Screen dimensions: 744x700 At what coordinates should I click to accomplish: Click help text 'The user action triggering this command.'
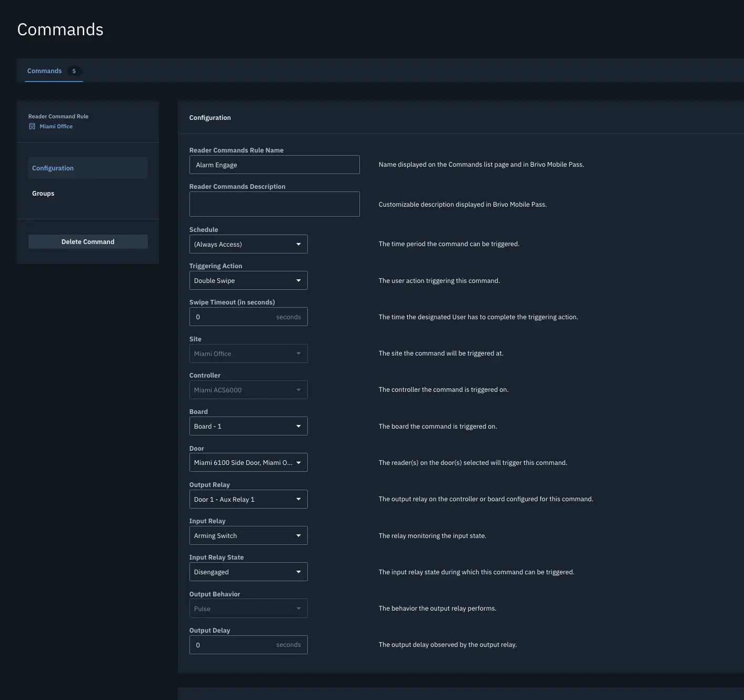[x=439, y=281]
